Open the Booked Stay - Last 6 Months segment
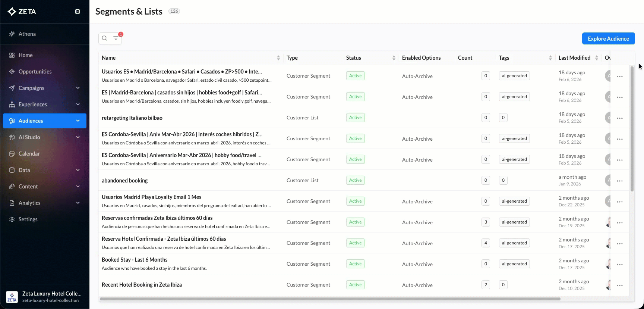644x309 pixels. [135, 260]
